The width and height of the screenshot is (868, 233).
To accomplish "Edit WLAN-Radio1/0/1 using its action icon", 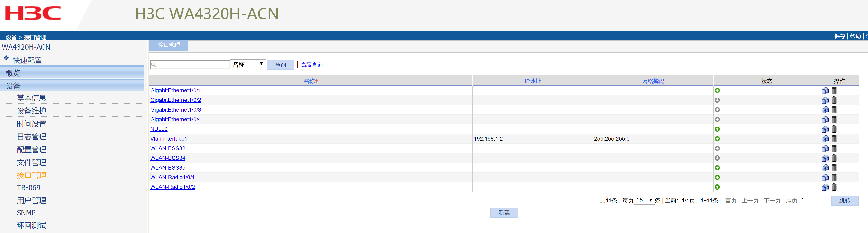I will click(825, 178).
